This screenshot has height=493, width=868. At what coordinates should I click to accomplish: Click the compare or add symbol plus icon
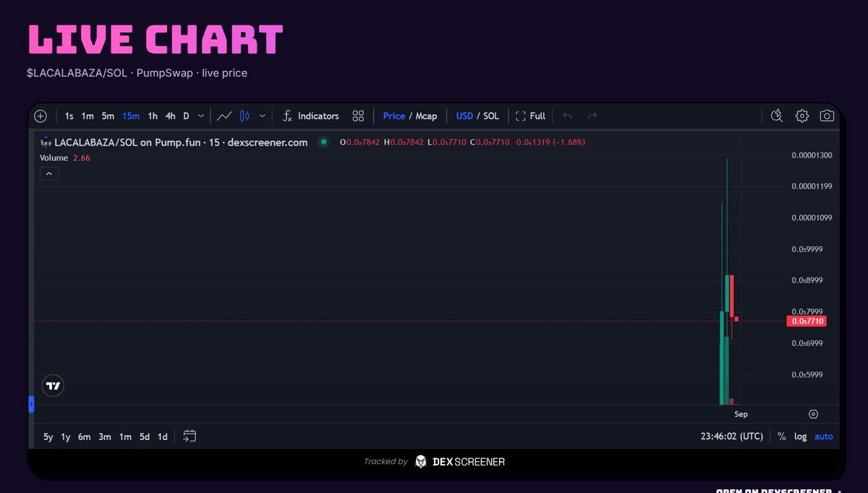(41, 116)
